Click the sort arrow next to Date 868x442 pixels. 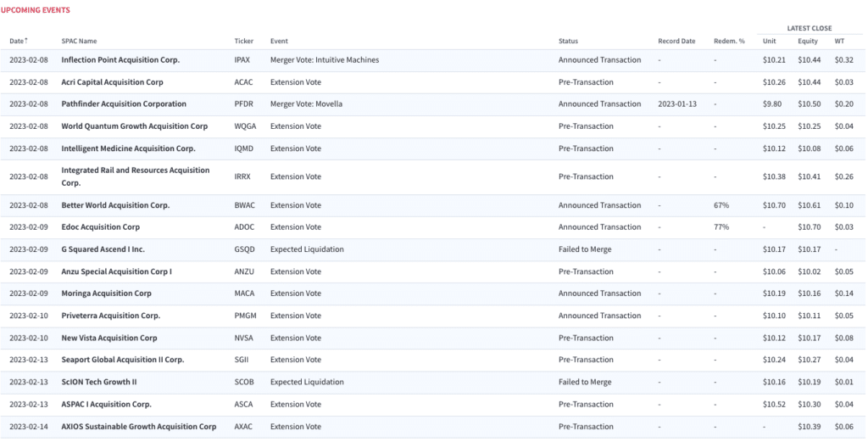tap(26, 41)
